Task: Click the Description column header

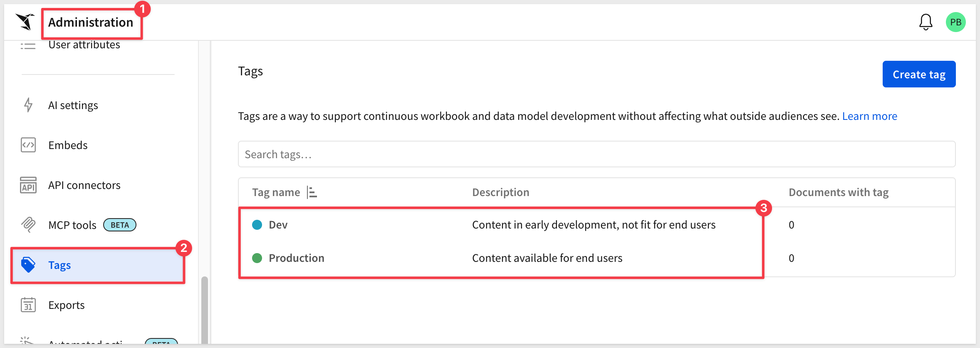Action: pos(501,192)
